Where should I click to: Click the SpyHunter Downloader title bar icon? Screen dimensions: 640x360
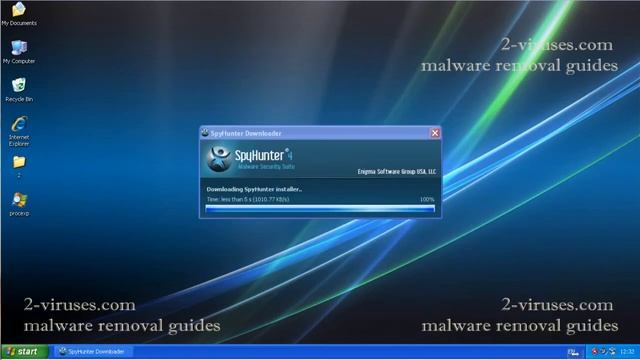click(x=205, y=133)
